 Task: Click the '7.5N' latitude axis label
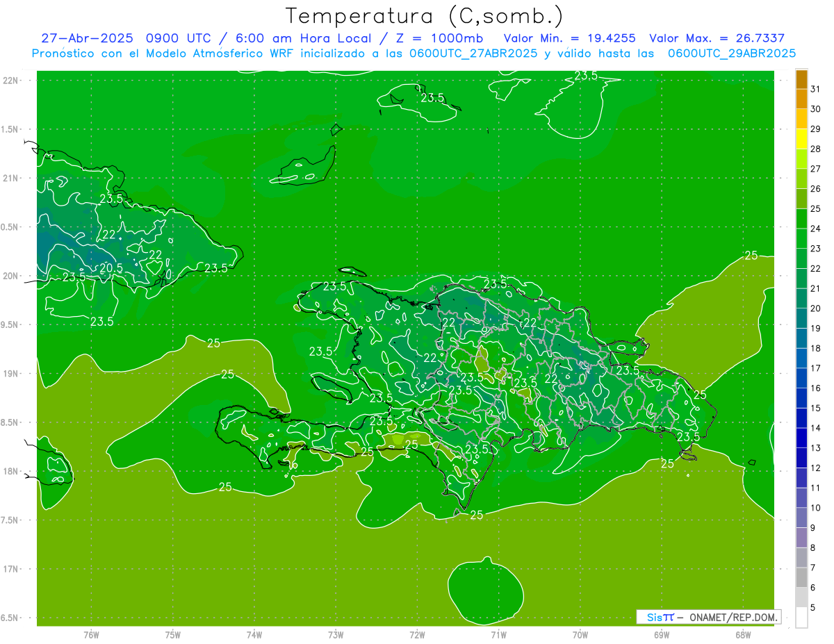coord(11,520)
